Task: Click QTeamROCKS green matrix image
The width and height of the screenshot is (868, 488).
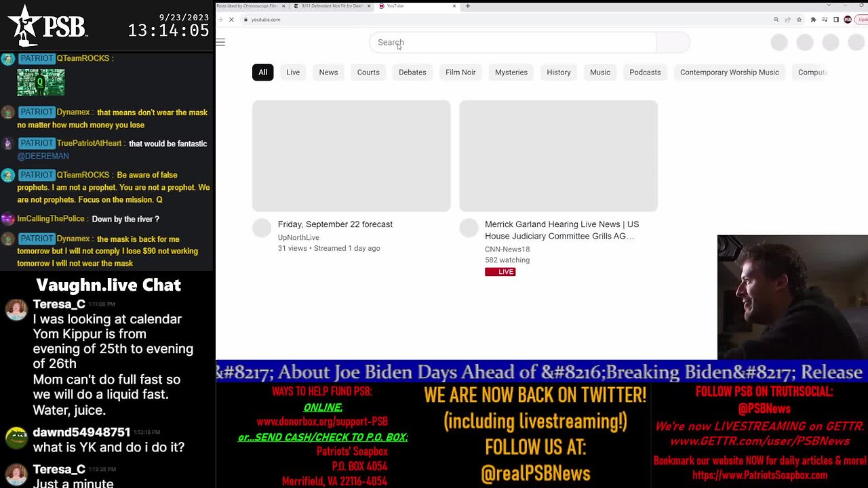Action: coord(41,82)
